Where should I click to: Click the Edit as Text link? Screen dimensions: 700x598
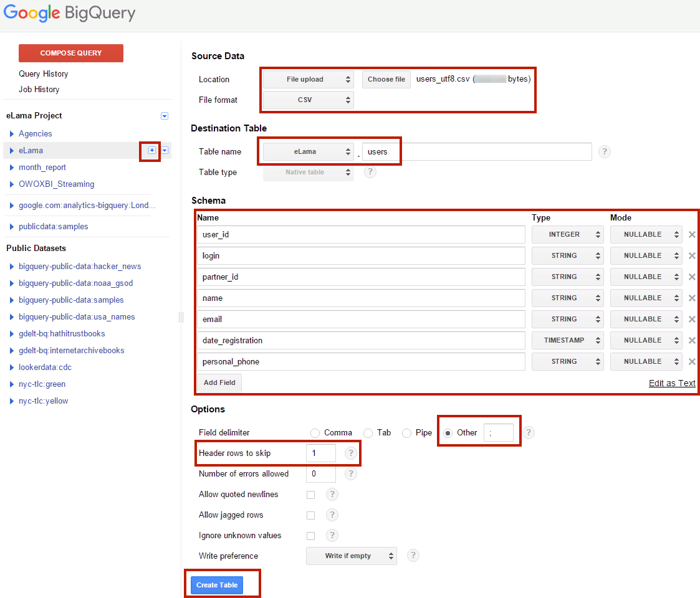[x=672, y=383]
